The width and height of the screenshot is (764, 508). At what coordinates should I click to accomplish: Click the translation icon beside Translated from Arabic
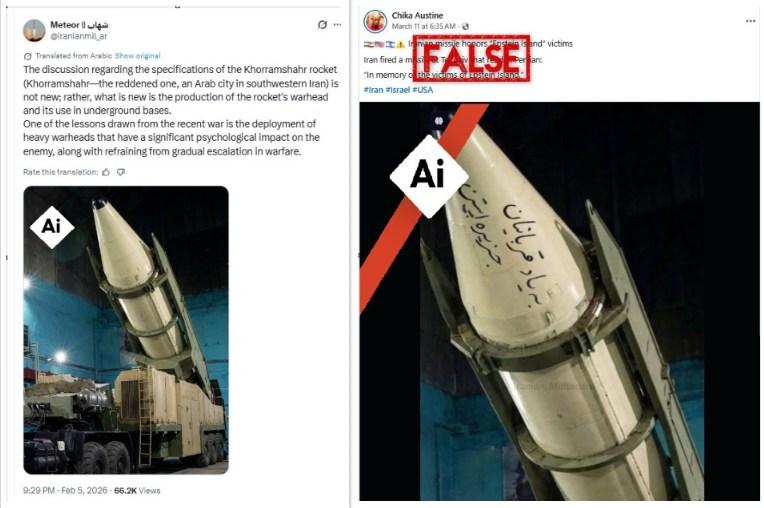click(x=28, y=56)
